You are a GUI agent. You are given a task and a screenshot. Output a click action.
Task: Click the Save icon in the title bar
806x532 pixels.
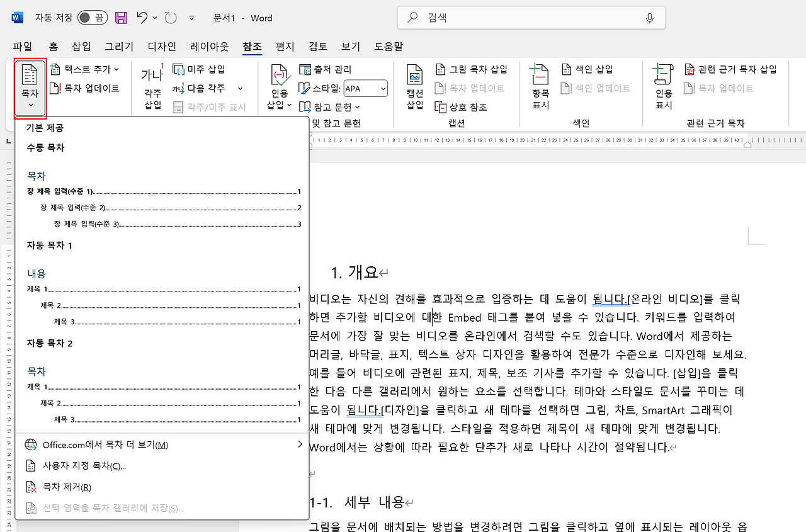[121, 18]
